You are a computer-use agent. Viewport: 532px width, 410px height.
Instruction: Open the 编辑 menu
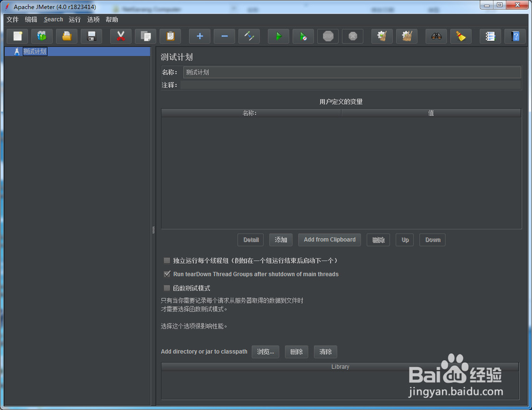[x=31, y=19]
